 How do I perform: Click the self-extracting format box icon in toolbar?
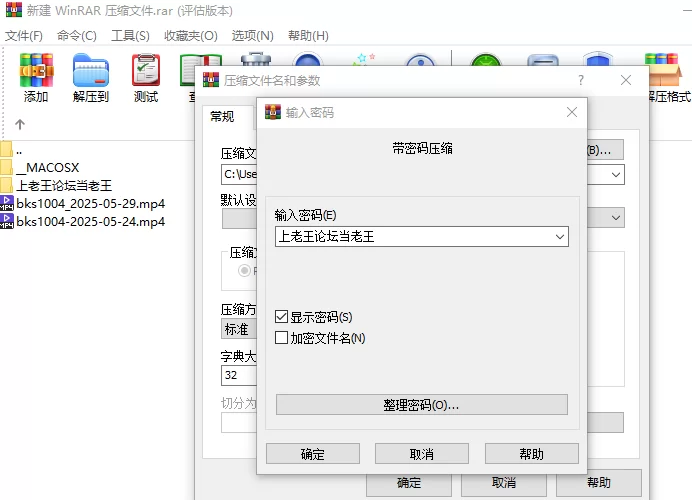point(664,69)
